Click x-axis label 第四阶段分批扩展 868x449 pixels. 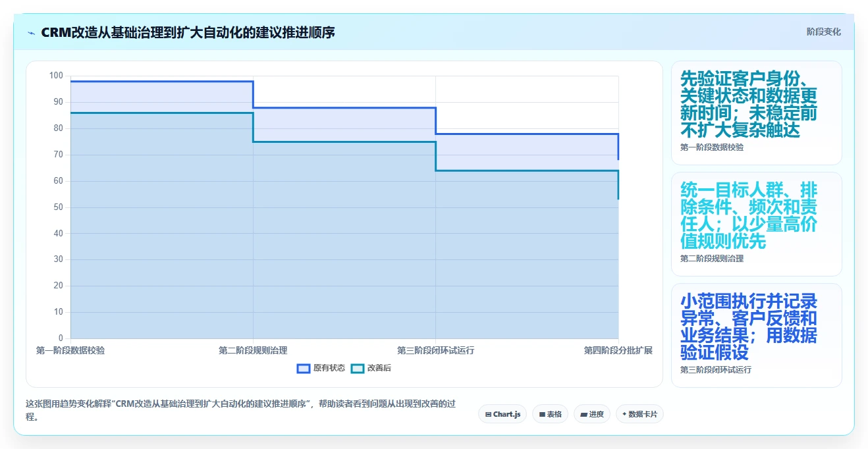618,350
